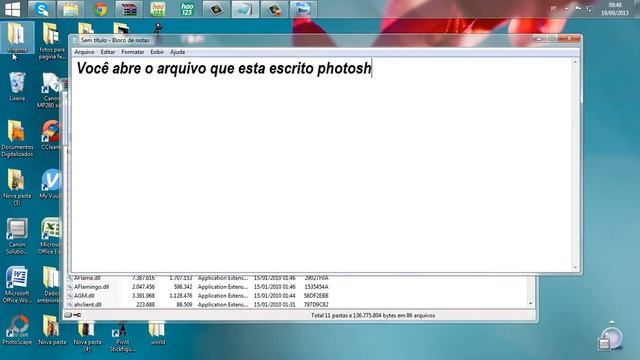The height and width of the screenshot is (360, 640).
Task: Click the drive and key icon in archive status bar
Action: [x=73, y=315]
